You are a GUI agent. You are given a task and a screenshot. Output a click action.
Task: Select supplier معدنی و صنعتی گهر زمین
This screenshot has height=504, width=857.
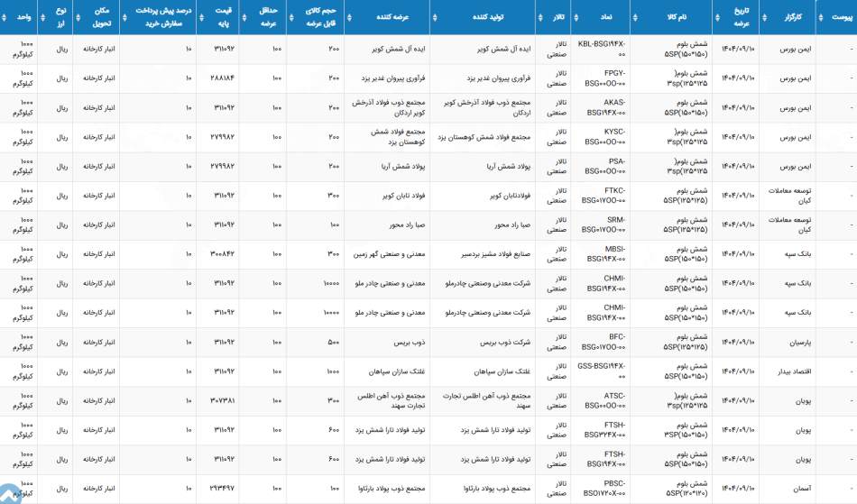click(389, 254)
